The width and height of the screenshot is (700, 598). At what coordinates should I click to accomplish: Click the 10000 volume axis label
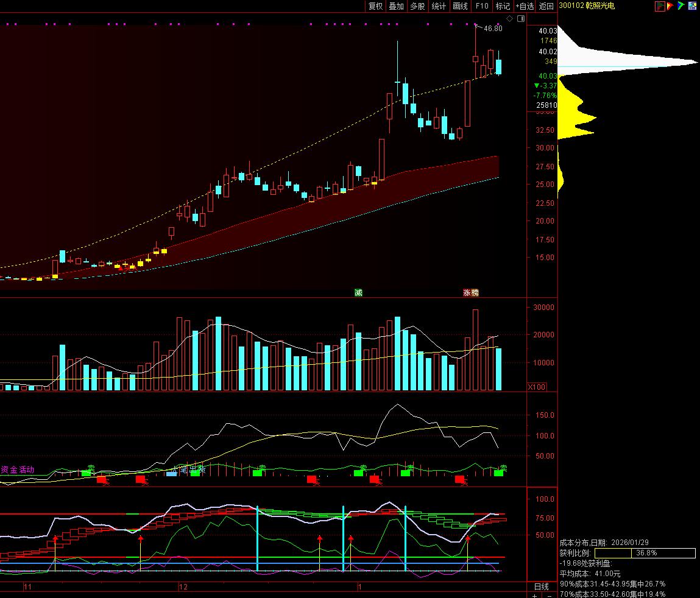[543, 362]
